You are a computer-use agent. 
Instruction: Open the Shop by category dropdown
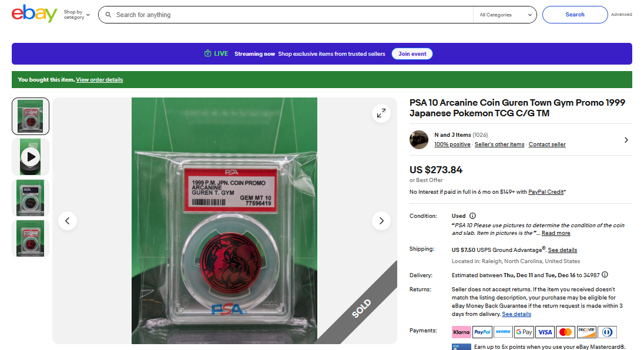point(77,15)
